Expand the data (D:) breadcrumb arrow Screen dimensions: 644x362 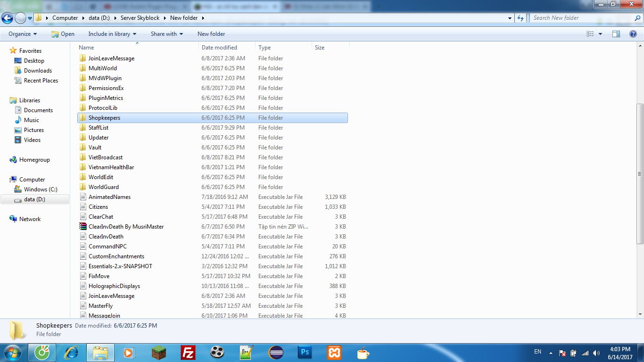coord(116,18)
